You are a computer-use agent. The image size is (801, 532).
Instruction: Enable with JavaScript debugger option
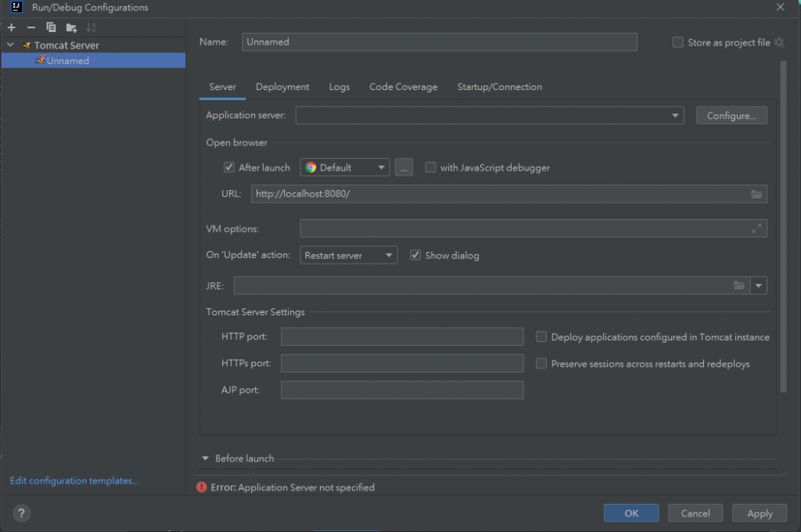430,167
